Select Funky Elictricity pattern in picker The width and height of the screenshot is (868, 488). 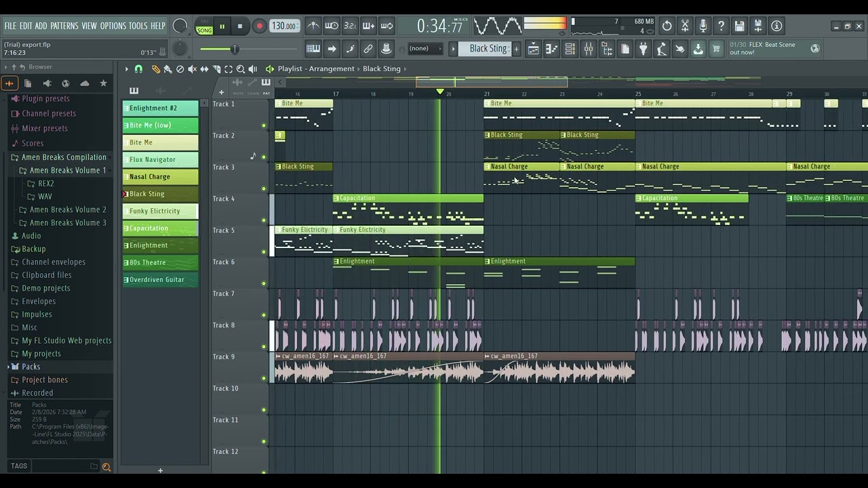point(160,211)
